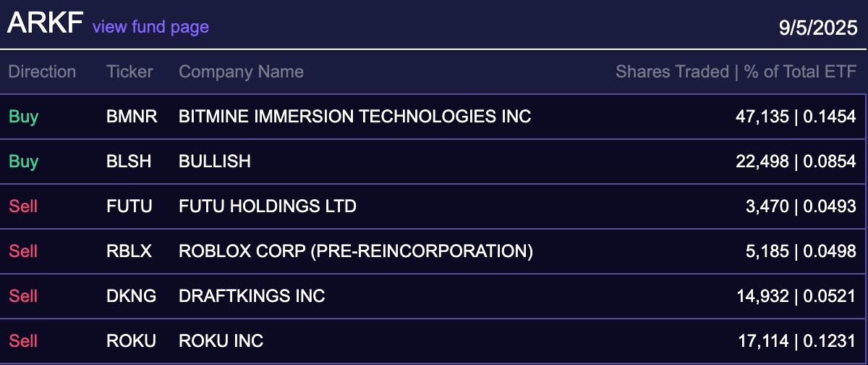Select the BLSH ticker symbol
This screenshot has height=365, width=868.
point(129,161)
